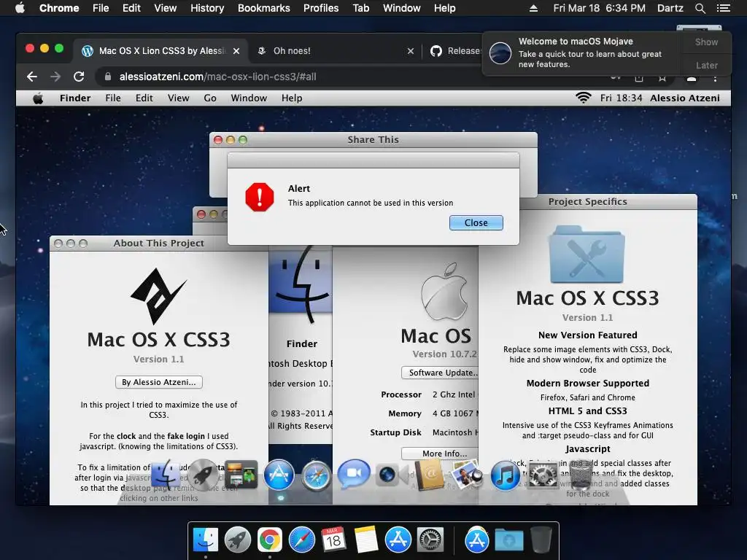747x560 pixels.
Task: Click Show on the Mojave welcome notification
Action: (x=706, y=42)
